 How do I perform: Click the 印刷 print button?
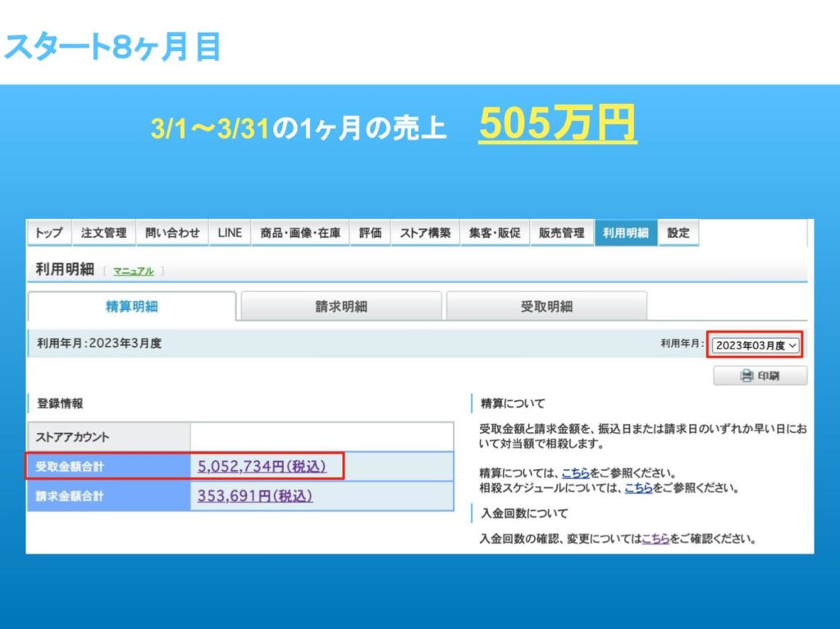click(760, 376)
